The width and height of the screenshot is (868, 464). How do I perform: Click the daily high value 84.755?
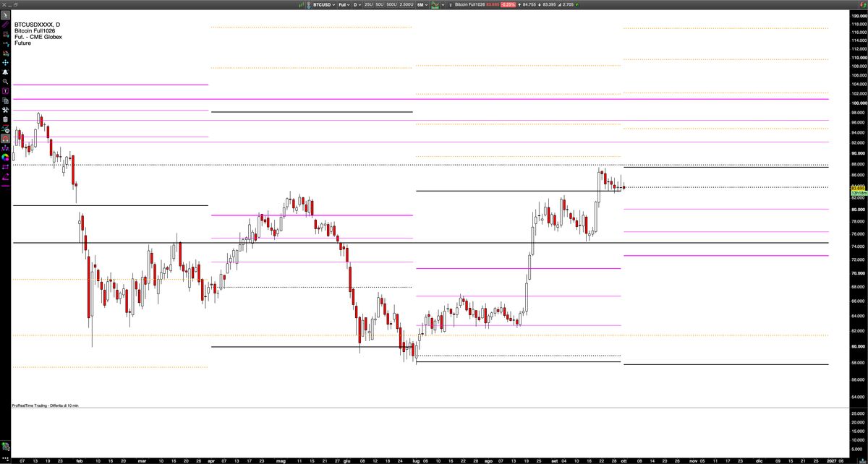528,4
